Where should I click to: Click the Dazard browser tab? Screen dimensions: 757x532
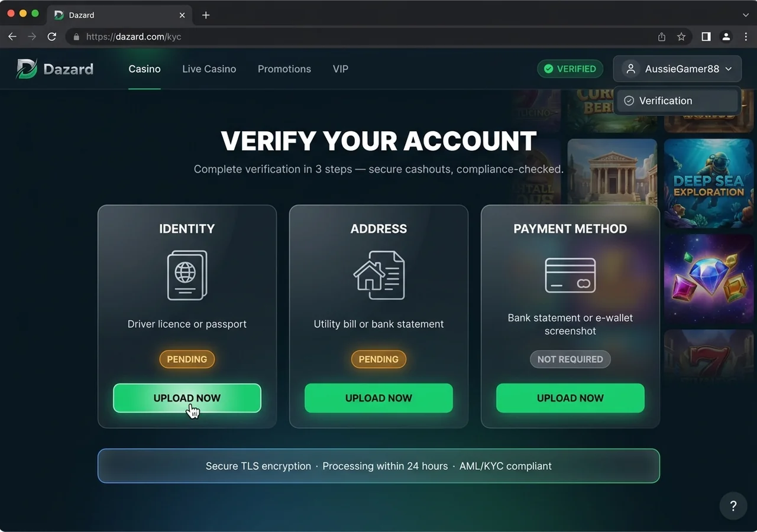(x=118, y=15)
